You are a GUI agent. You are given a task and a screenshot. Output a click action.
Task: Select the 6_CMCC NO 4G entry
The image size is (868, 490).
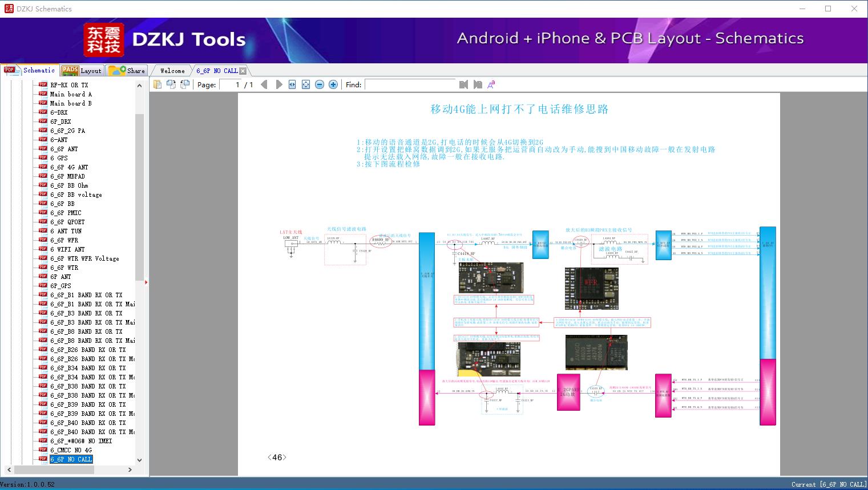coord(71,450)
